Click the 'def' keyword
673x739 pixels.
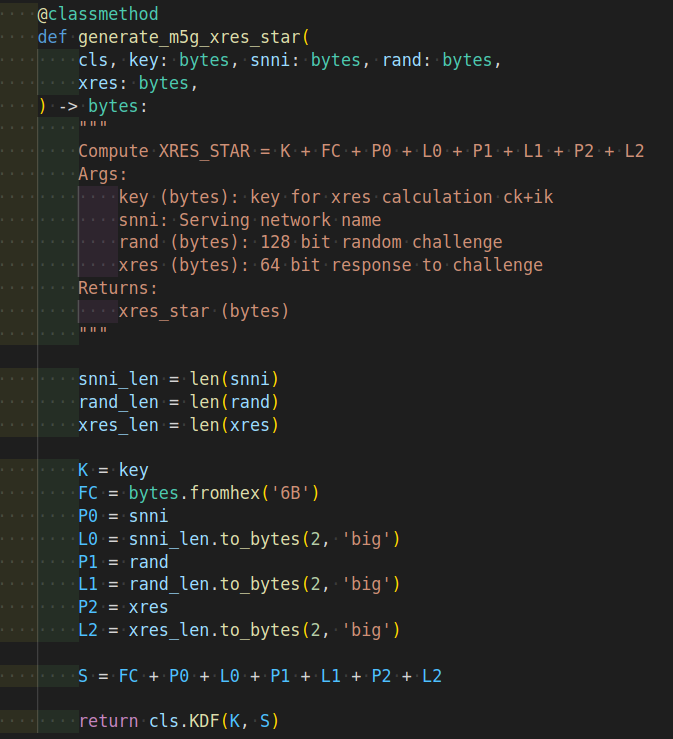[x=52, y=37]
